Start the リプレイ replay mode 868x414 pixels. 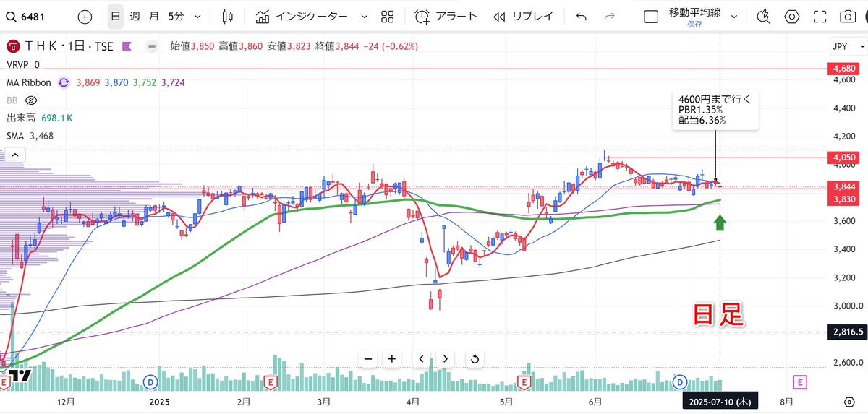click(x=522, y=17)
